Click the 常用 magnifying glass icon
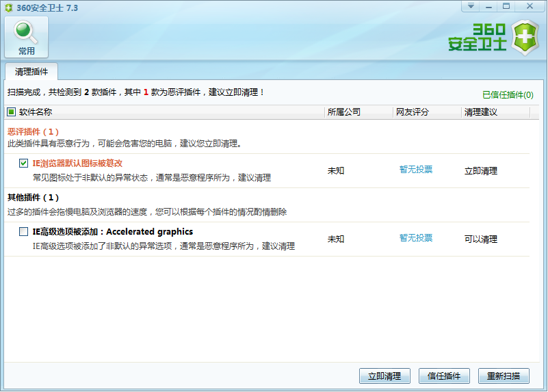This screenshot has height=392, width=548. coord(27,32)
